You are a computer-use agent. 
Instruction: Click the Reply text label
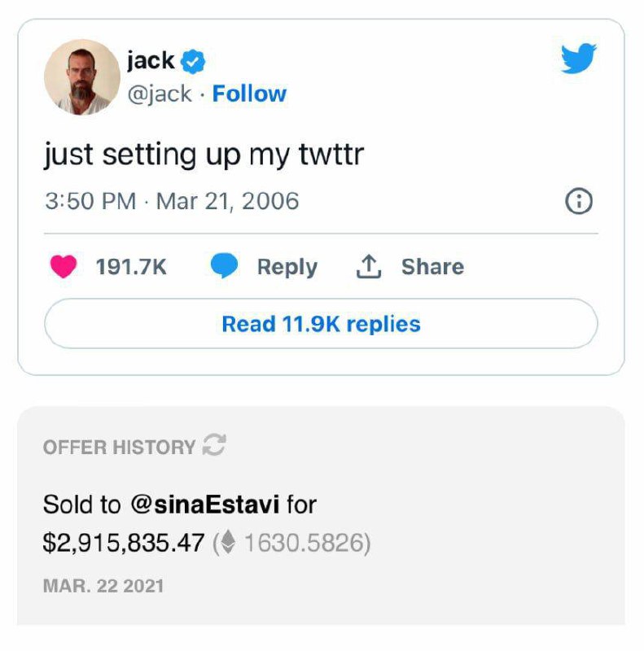tap(287, 267)
